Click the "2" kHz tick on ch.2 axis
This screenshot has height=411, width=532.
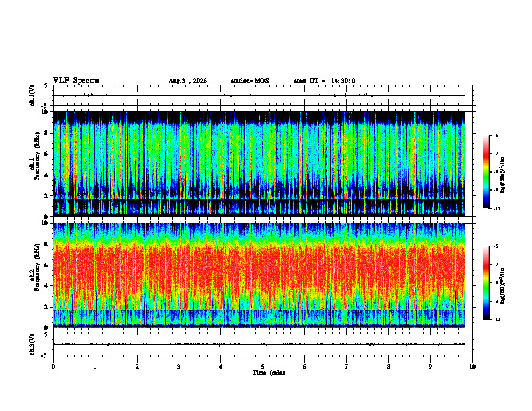pyautogui.click(x=46, y=307)
